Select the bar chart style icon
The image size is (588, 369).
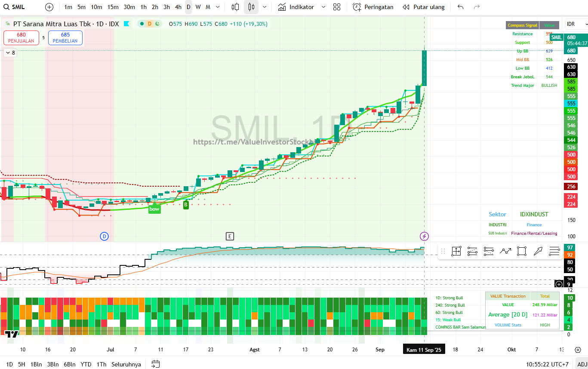point(235,7)
